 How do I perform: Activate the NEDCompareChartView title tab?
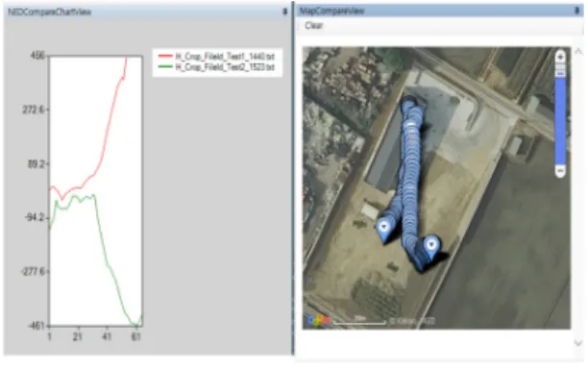click(x=50, y=12)
